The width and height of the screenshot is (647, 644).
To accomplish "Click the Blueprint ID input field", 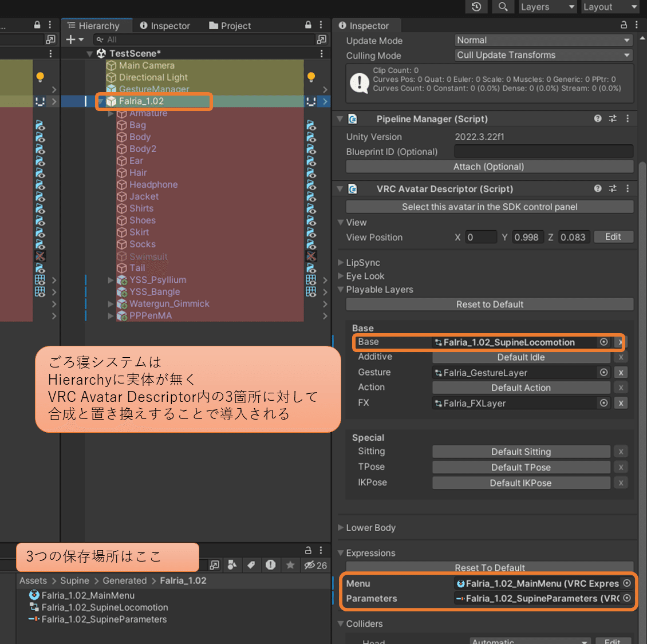I will 543,151.
